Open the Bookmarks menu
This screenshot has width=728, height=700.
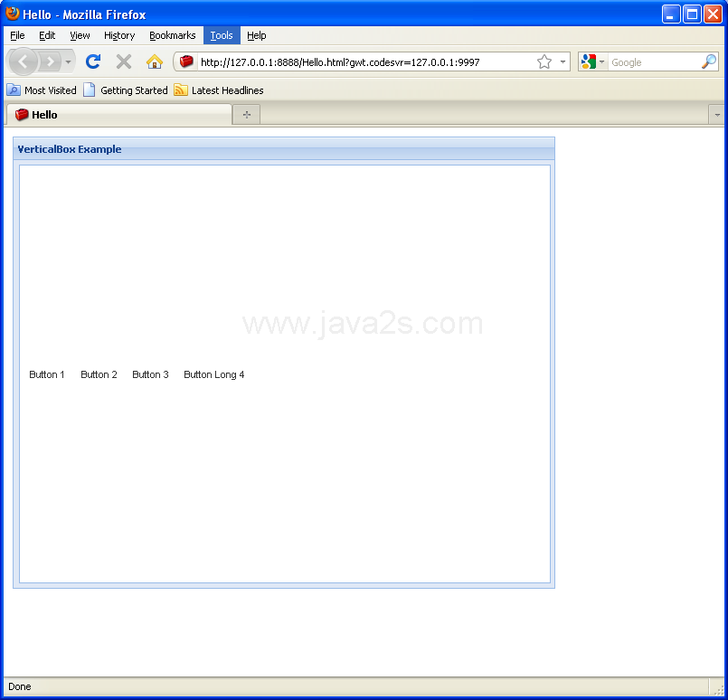(172, 35)
